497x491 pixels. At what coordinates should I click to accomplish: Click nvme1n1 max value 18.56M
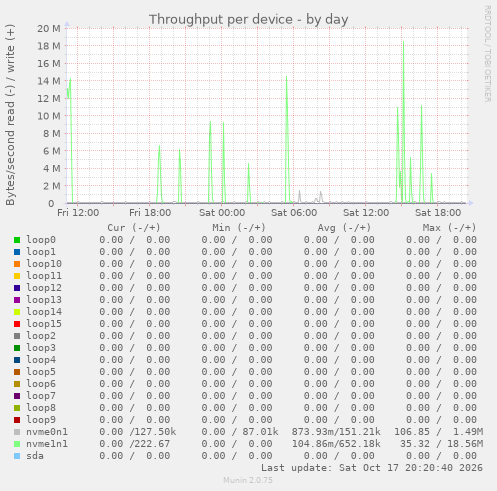(x=465, y=444)
